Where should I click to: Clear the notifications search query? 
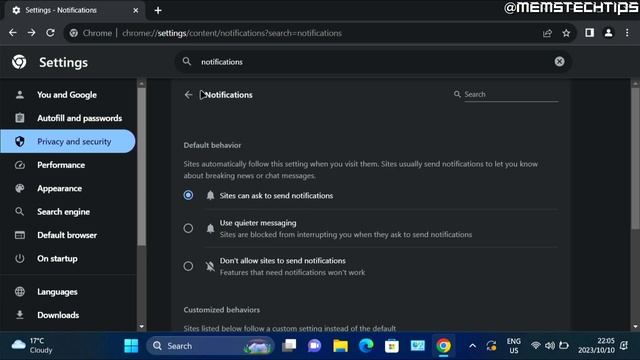point(559,62)
